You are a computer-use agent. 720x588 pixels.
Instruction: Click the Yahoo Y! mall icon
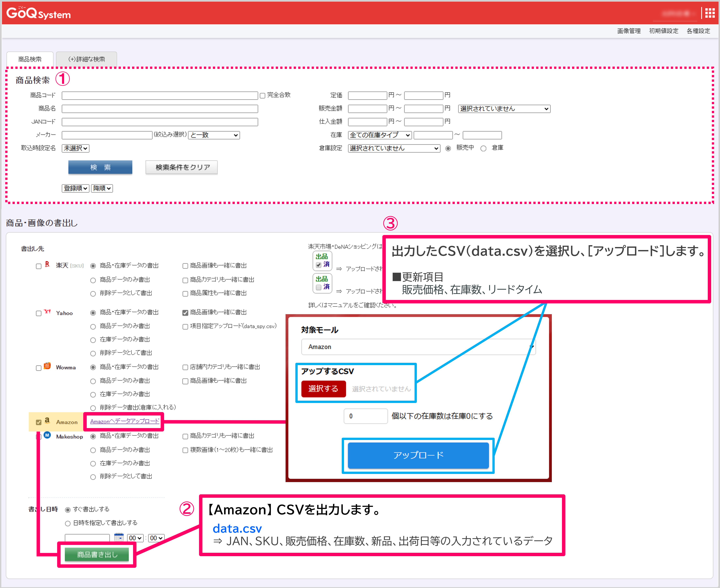tap(48, 312)
